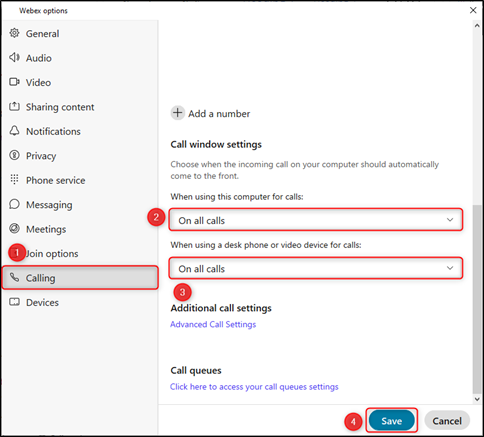Go to the Meetings section
Screen dimensions: 484x437
(x=80, y=229)
